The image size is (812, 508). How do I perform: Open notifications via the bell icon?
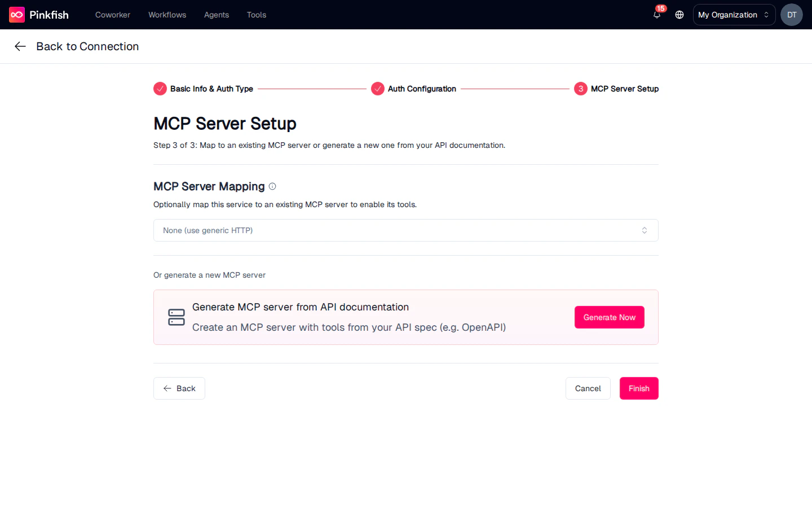click(x=656, y=15)
